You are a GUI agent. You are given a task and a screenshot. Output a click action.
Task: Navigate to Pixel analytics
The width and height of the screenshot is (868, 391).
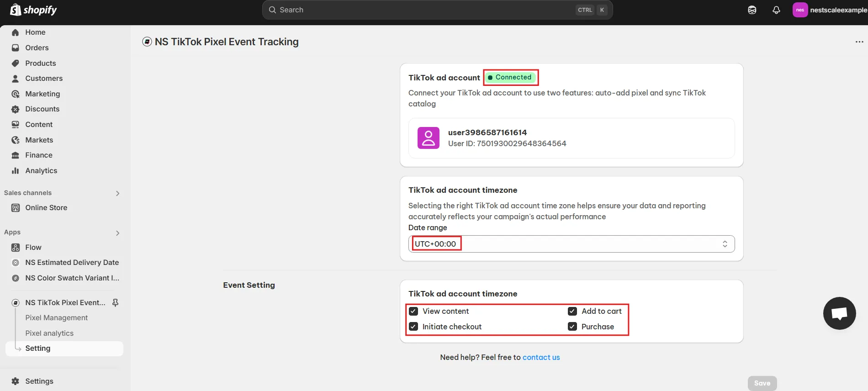click(x=49, y=333)
